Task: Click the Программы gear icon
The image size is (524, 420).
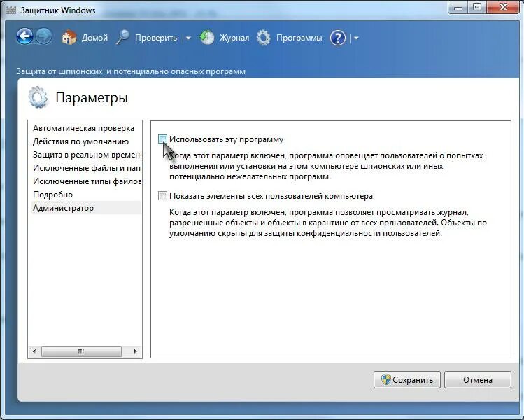Action: [264, 38]
